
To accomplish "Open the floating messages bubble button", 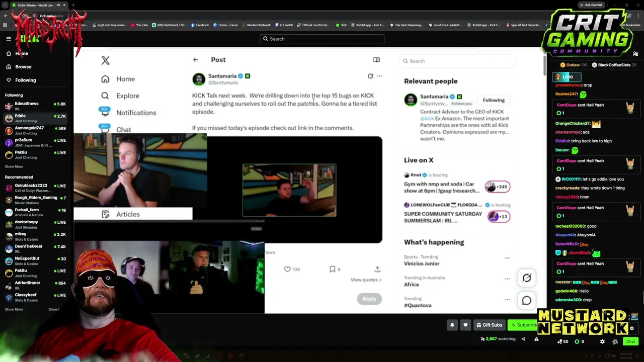I will (x=526, y=301).
